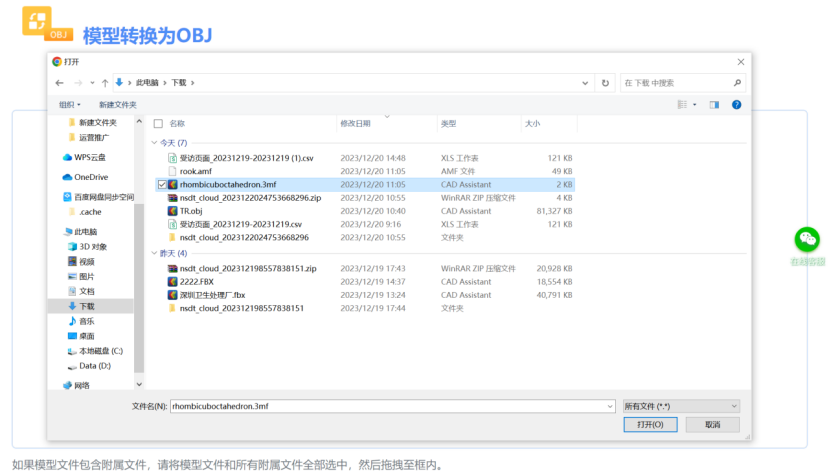The height and width of the screenshot is (475, 830).
Task: Open the 所有文件 (*.*) type dropdown
Action: point(681,406)
